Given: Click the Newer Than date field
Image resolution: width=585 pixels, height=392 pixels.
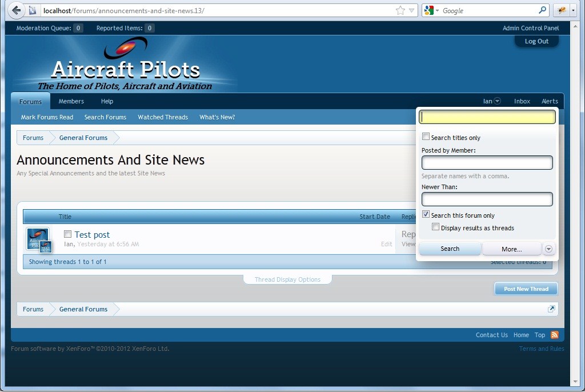Looking at the screenshot, I should click(487, 199).
